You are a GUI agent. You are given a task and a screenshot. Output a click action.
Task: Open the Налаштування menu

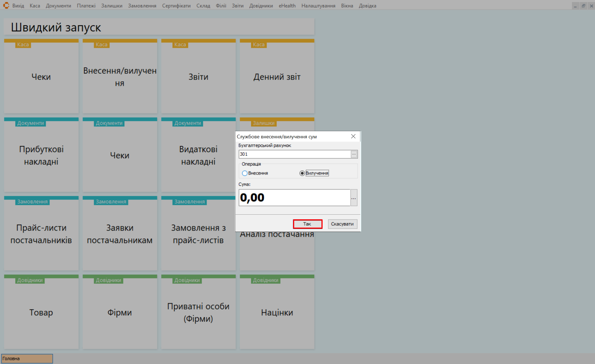pos(318,6)
